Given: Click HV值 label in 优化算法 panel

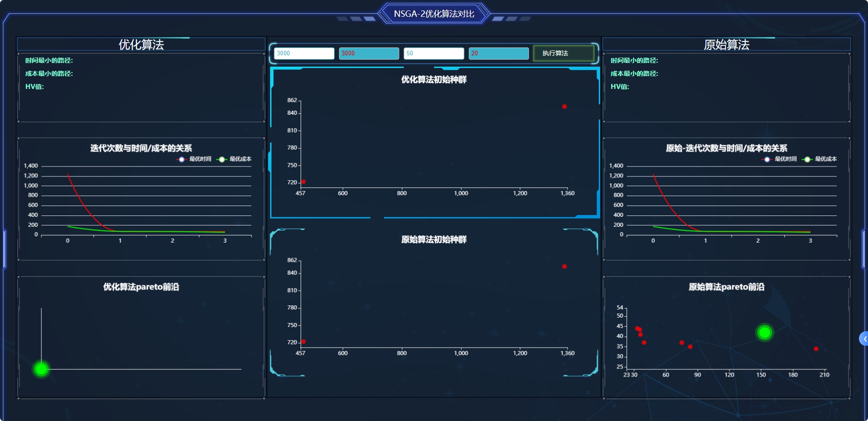Looking at the screenshot, I should pyautogui.click(x=35, y=87).
